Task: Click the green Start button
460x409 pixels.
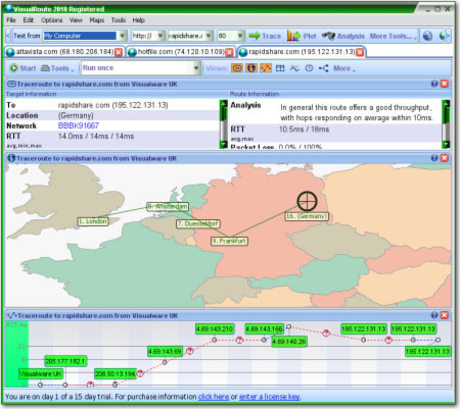Action: coord(22,68)
